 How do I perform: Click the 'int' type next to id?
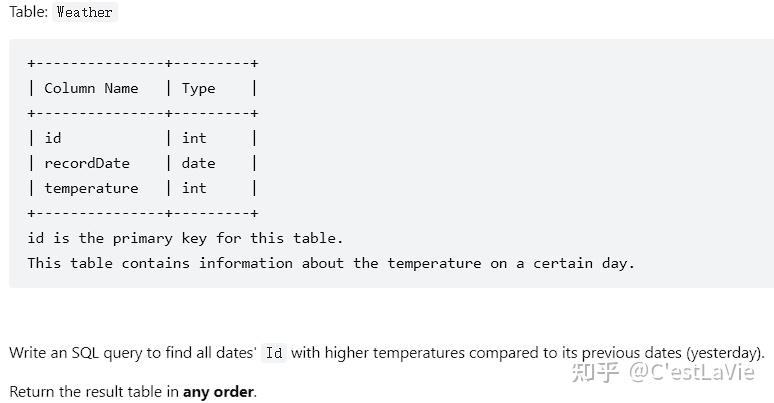(194, 138)
